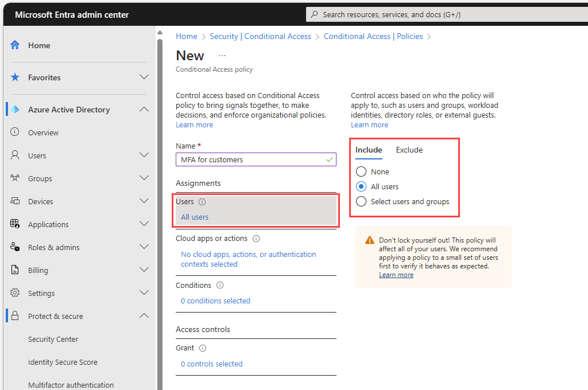Open Identity Secure Score in sidebar
The height and width of the screenshot is (390, 588).
click(63, 362)
